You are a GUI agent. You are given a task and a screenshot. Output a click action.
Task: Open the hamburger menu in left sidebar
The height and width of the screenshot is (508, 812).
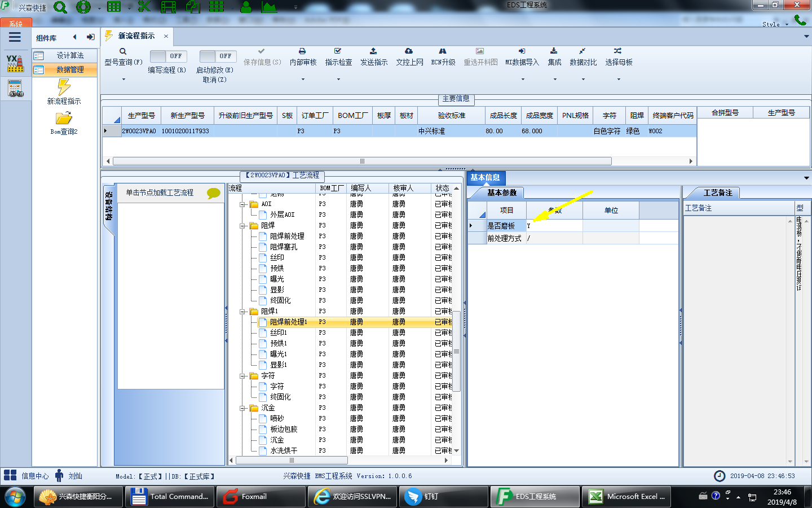15,37
